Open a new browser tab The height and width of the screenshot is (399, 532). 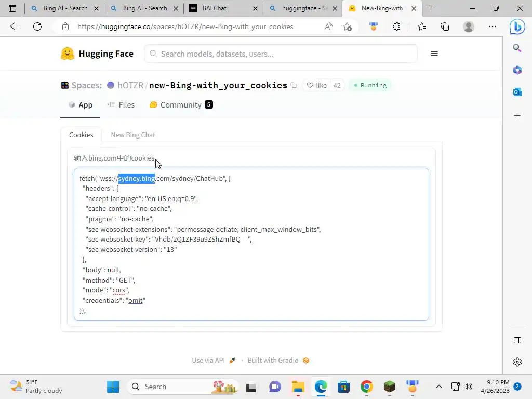point(431,8)
